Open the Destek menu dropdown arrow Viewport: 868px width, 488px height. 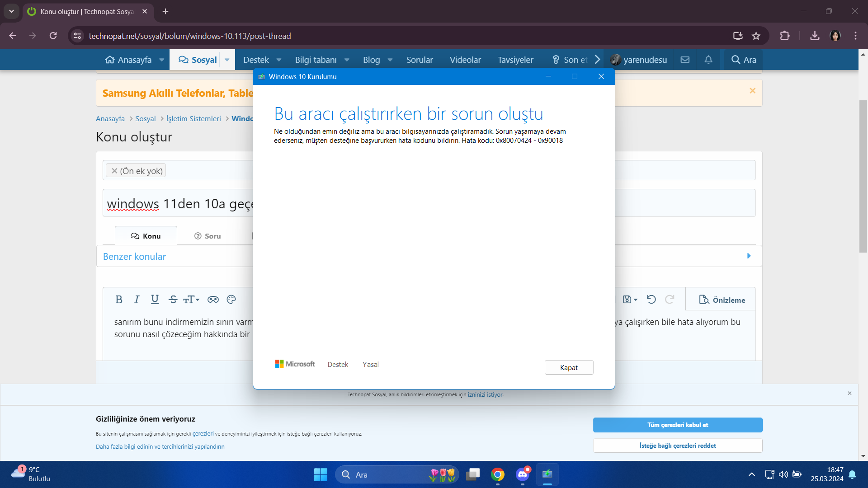pos(279,60)
